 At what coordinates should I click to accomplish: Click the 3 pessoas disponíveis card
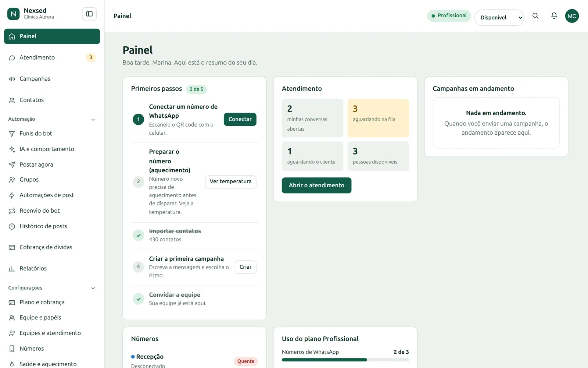pyautogui.click(x=378, y=156)
